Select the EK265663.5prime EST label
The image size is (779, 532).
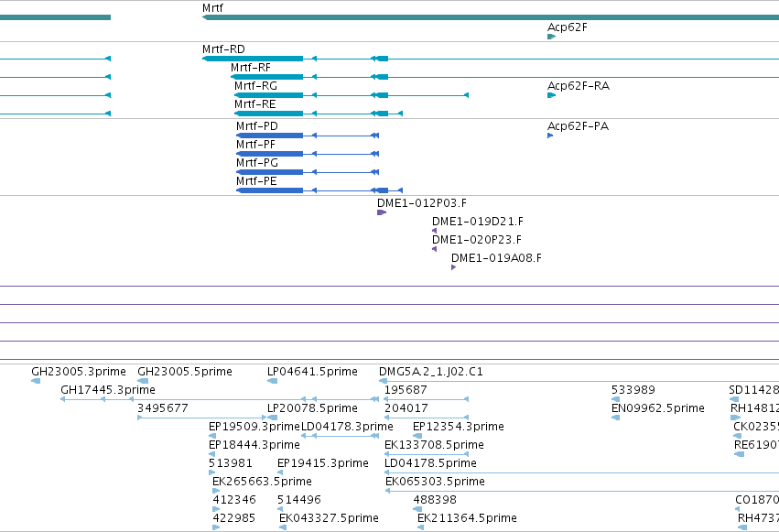[x=263, y=482]
